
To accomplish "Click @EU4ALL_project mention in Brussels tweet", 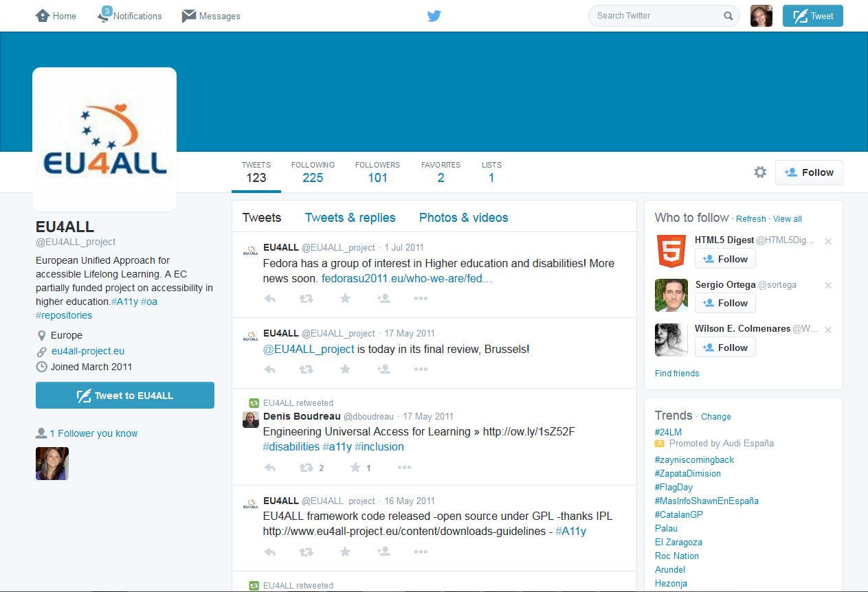I will 309,349.
